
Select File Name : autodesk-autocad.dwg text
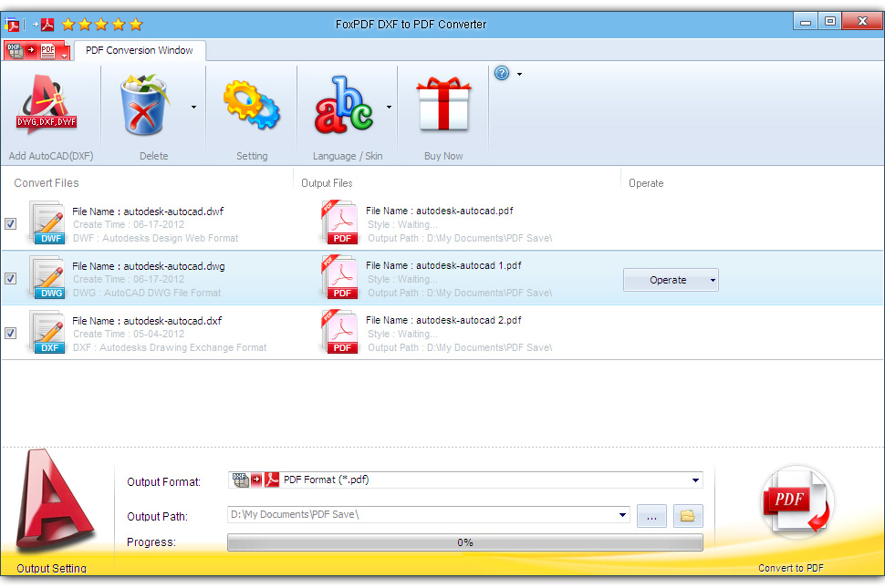coord(149,266)
